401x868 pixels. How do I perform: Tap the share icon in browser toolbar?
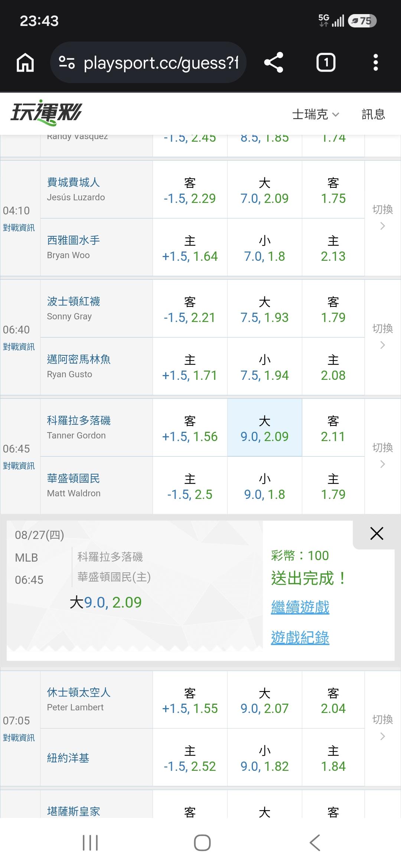tap(274, 62)
